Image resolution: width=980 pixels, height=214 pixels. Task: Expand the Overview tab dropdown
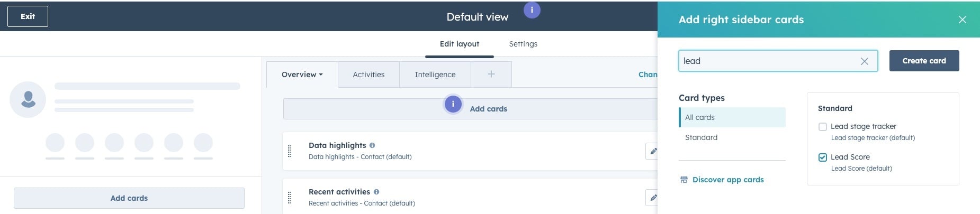[x=302, y=75]
